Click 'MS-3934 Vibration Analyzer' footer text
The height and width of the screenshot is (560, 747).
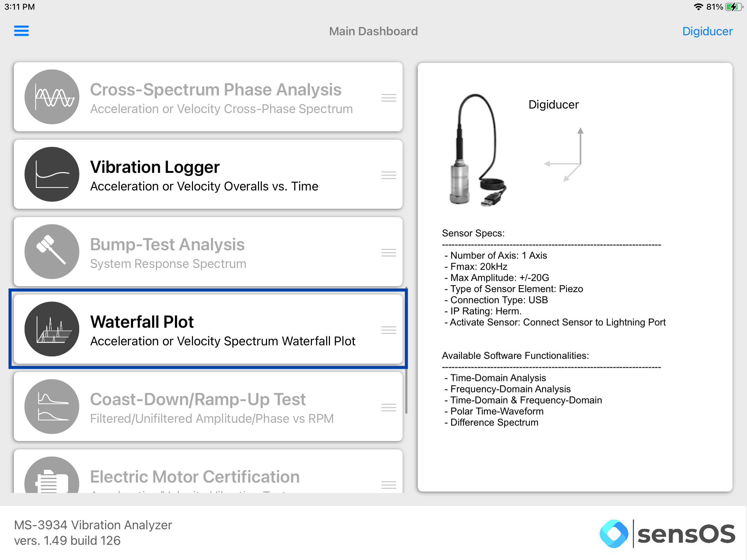click(x=93, y=525)
